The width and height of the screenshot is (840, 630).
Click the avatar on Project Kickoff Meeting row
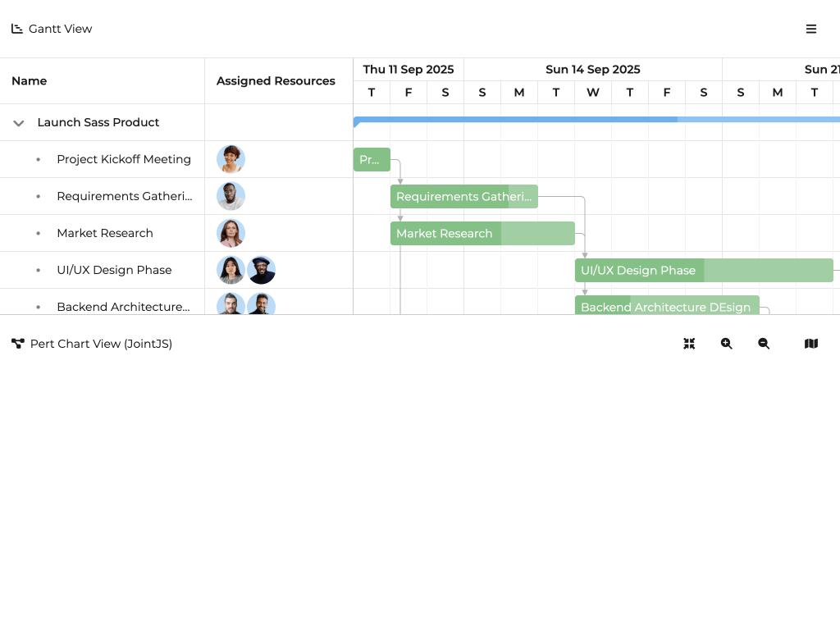coord(231,159)
